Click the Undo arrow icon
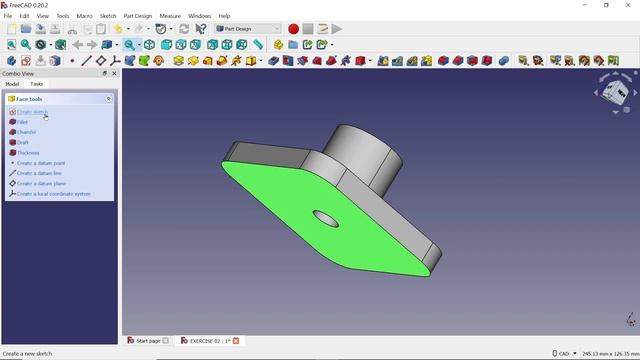The image size is (640, 360). pos(118,29)
